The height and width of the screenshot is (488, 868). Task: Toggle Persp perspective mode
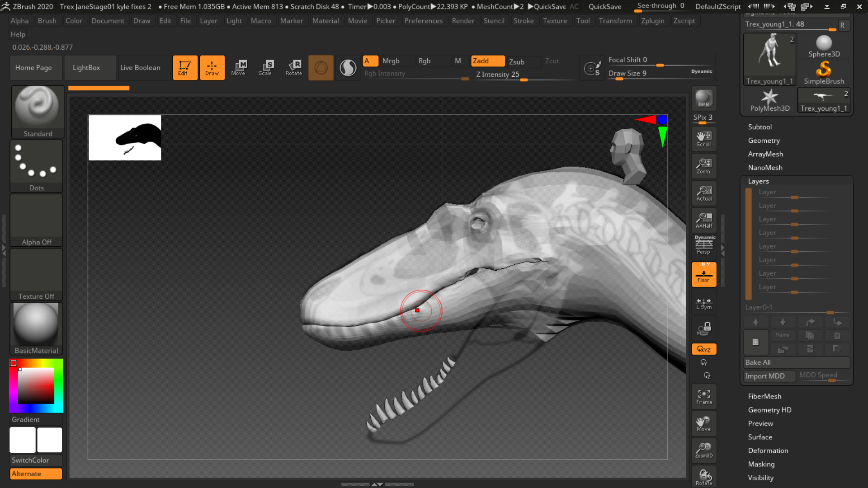[703, 245]
